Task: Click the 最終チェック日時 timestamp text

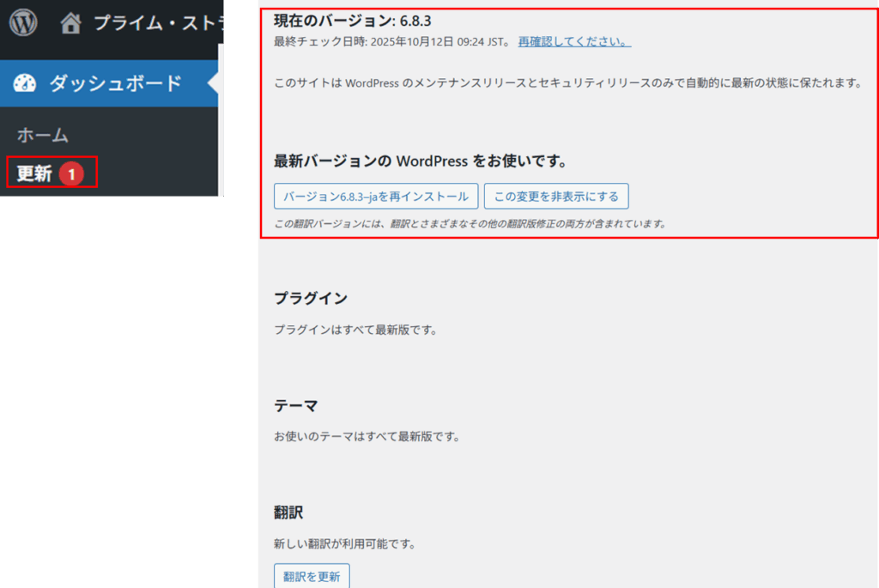Action: point(391,41)
